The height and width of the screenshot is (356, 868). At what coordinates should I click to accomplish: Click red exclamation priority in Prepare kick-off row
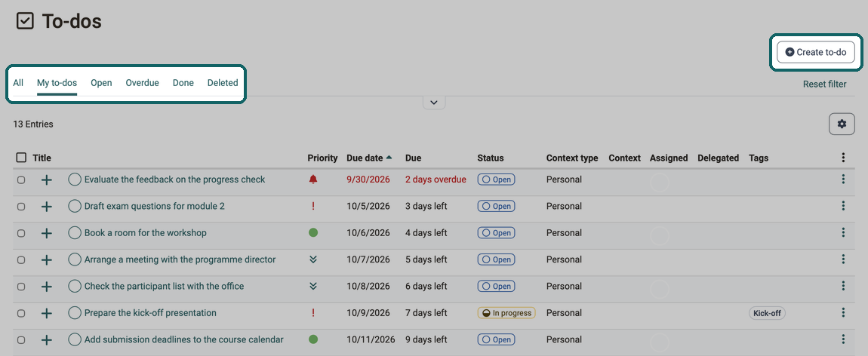click(x=313, y=313)
